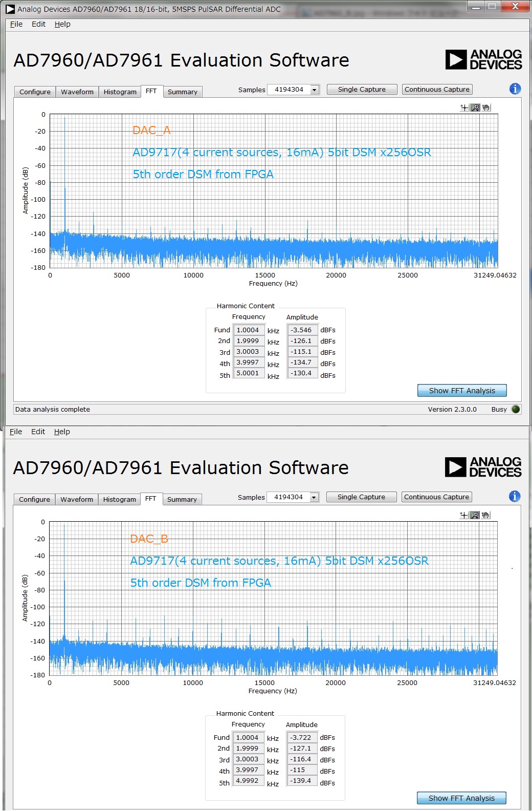
Task: Select cursor crosshair tool in DAC_A graph palette
Action: point(464,108)
